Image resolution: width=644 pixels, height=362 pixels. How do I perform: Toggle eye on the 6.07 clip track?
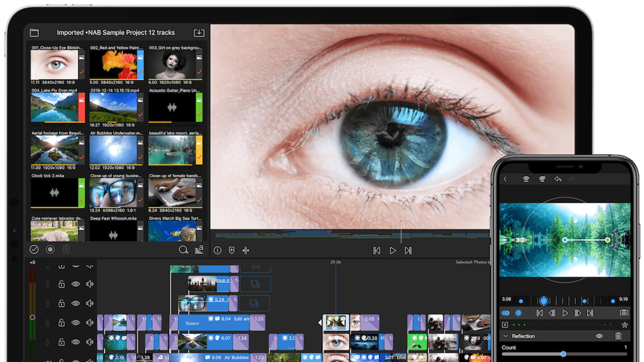tap(76, 342)
